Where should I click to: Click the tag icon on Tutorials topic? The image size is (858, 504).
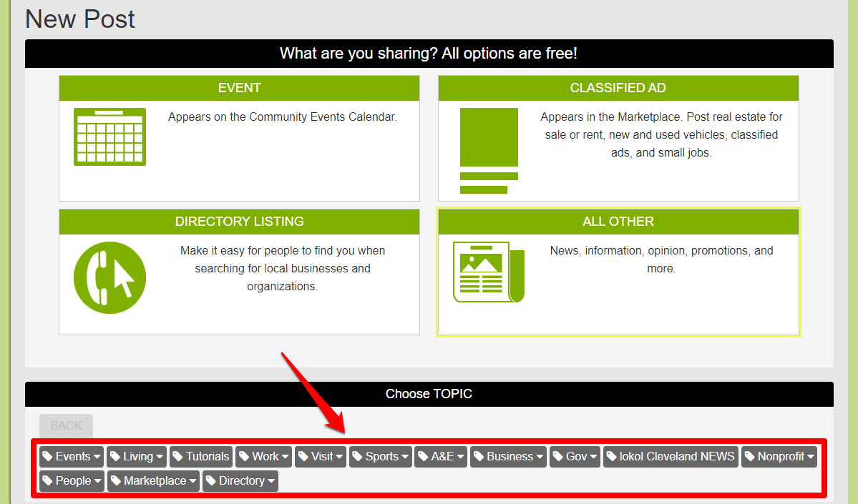(178, 456)
